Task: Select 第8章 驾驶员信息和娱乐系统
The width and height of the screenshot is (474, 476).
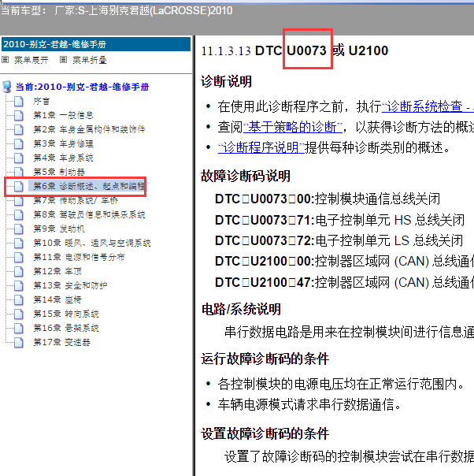Action: coord(89,214)
